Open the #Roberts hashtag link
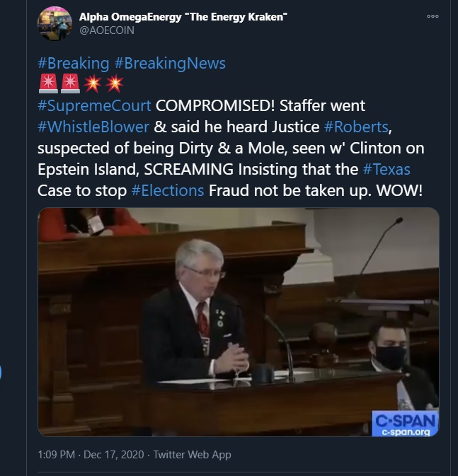 (356, 127)
